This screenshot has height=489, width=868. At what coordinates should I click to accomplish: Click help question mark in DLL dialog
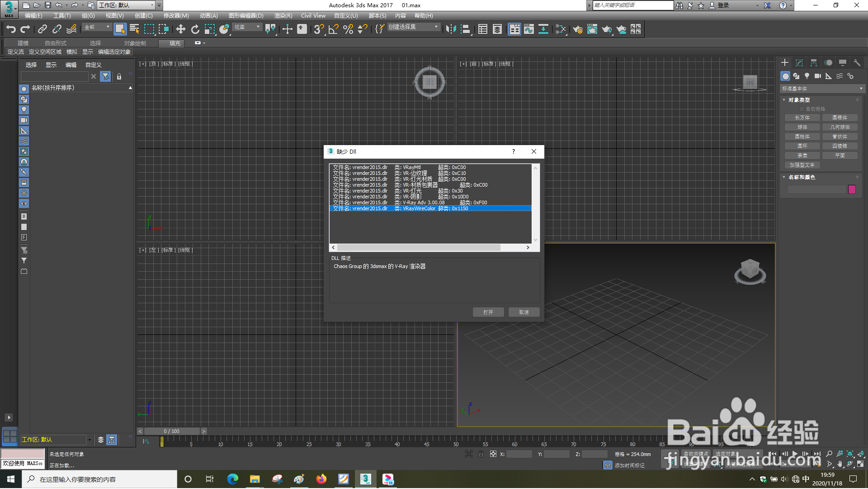[514, 151]
